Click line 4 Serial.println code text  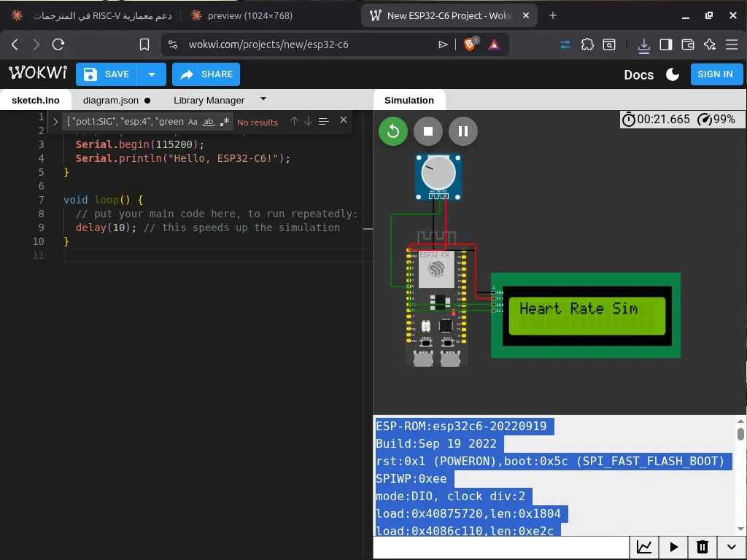tap(182, 158)
